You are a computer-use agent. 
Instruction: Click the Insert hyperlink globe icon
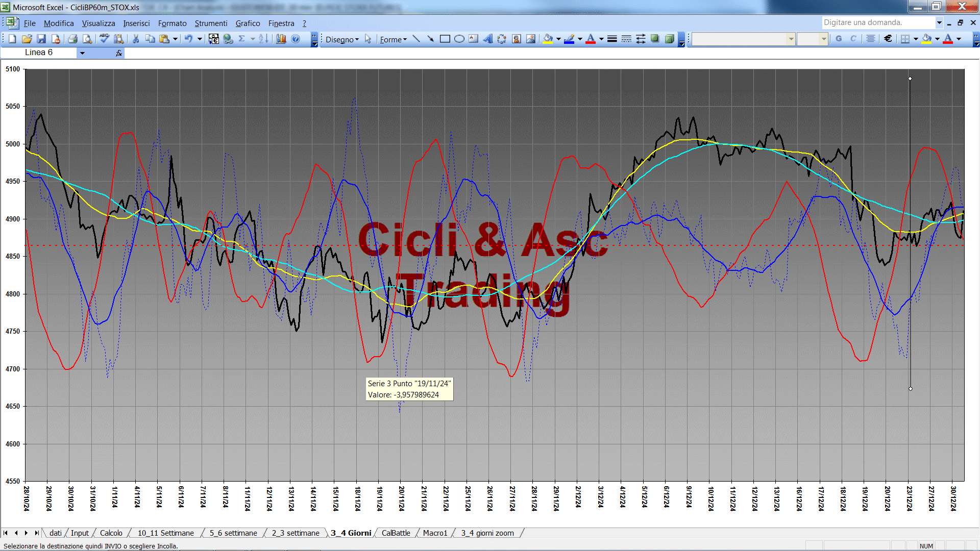coord(228,39)
